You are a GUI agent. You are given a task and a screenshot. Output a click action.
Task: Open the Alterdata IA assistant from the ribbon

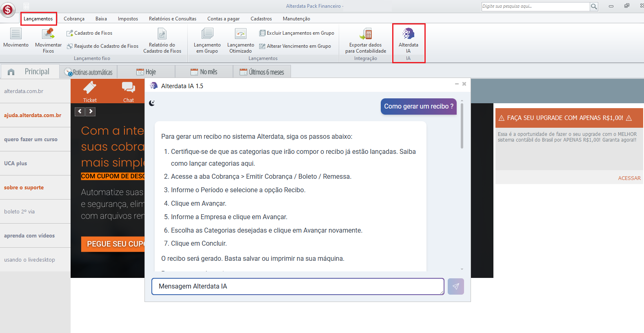tap(409, 40)
